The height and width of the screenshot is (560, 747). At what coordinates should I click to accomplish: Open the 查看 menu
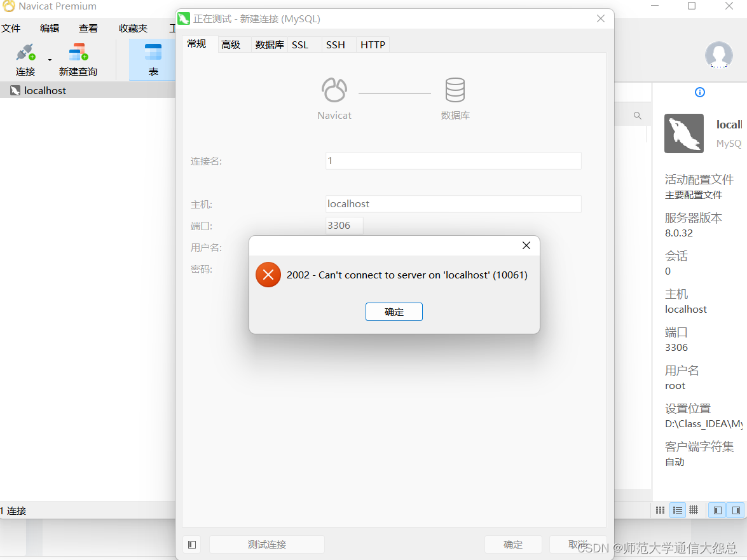pos(88,29)
